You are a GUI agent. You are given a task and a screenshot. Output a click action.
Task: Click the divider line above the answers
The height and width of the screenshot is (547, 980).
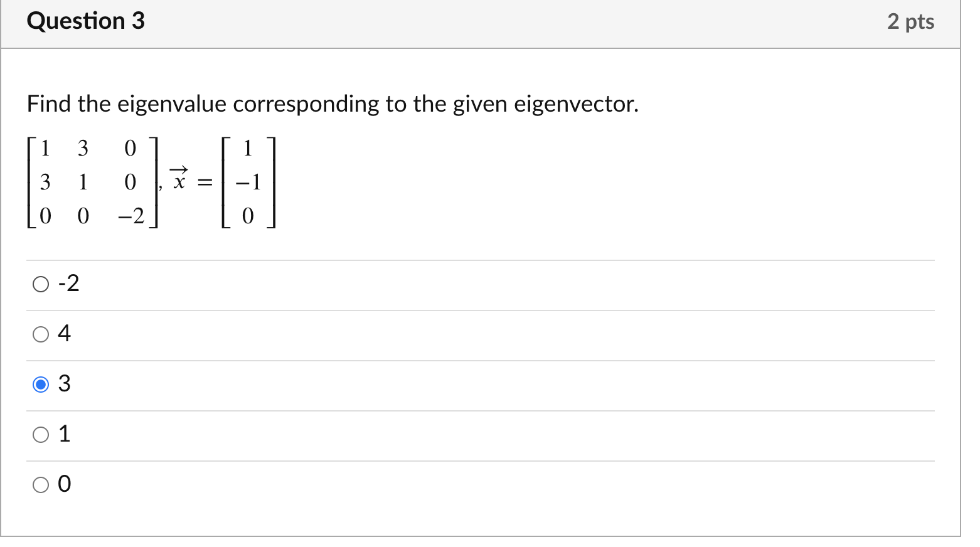click(x=480, y=258)
